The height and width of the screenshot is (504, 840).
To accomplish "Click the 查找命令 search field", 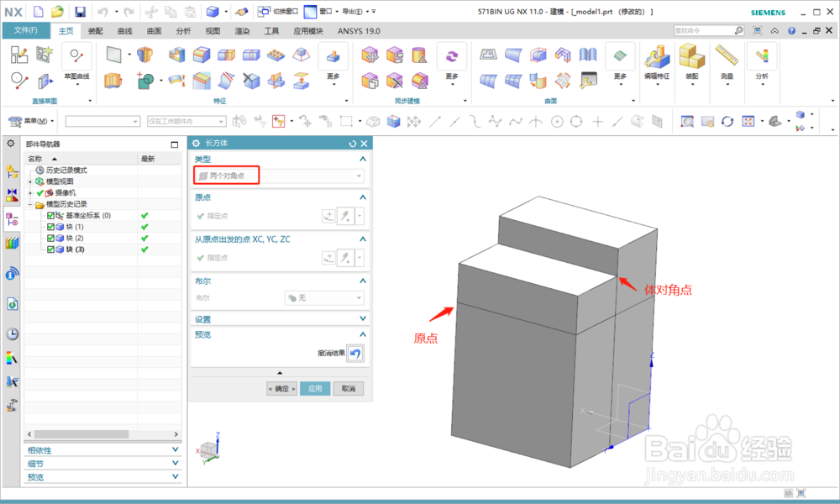I will click(708, 30).
